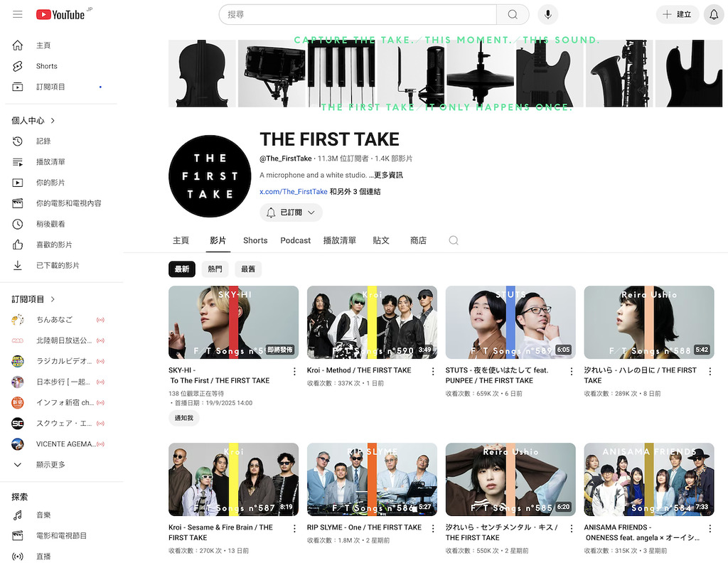Switch to channel Shorts tab
This screenshot has width=728, height=570.
[x=255, y=240]
